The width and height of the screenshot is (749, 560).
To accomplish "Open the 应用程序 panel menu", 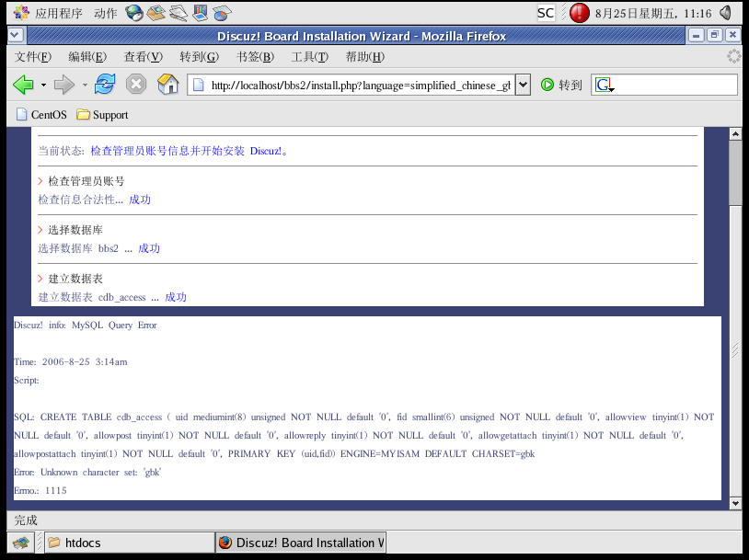I will [48, 13].
